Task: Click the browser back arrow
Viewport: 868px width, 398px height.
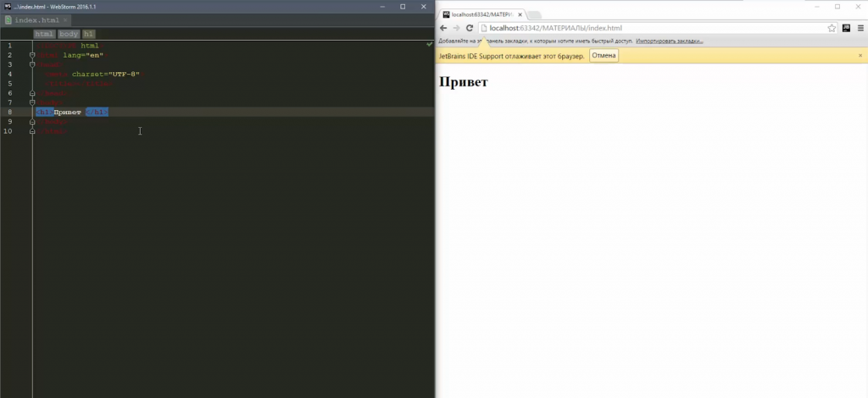Action: pos(443,28)
